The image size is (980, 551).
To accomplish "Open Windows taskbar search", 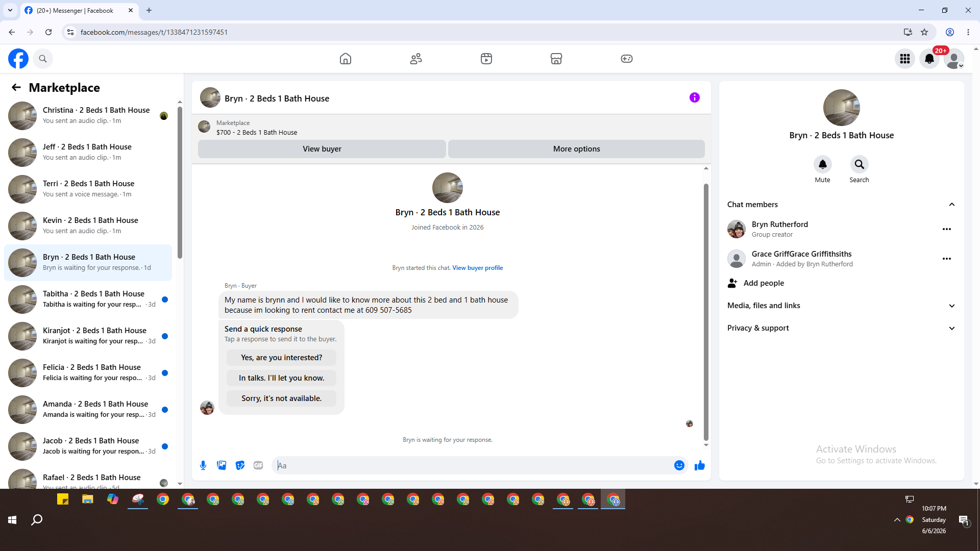I will [x=37, y=520].
